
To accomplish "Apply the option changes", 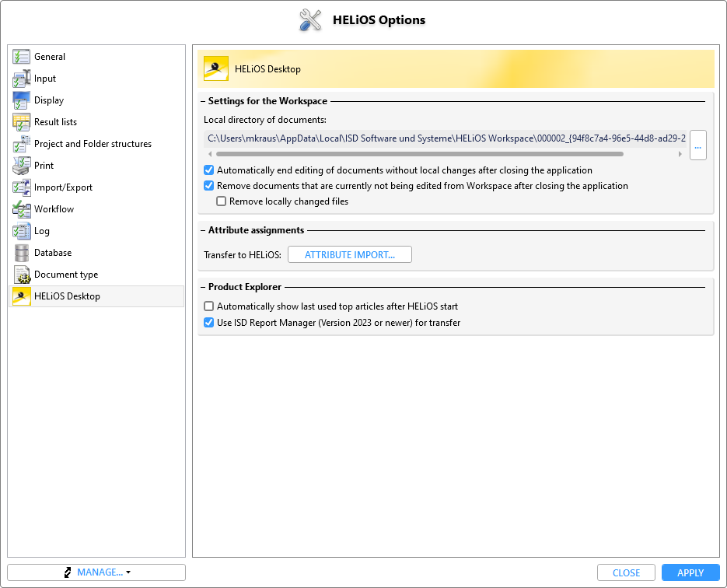I will click(690, 572).
